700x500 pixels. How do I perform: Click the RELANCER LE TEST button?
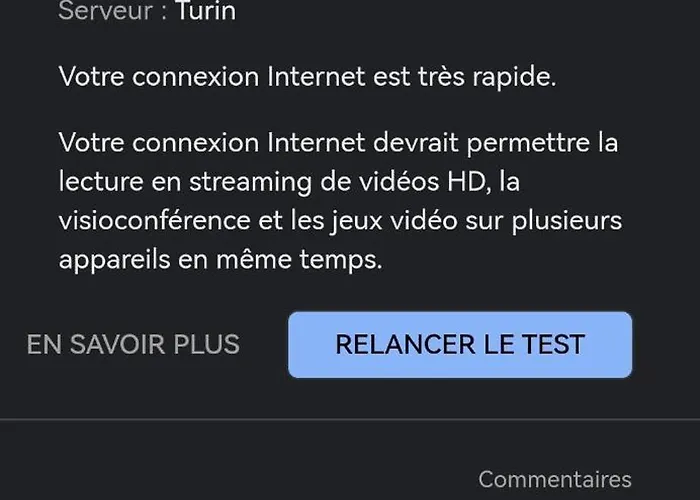coord(460,345)
